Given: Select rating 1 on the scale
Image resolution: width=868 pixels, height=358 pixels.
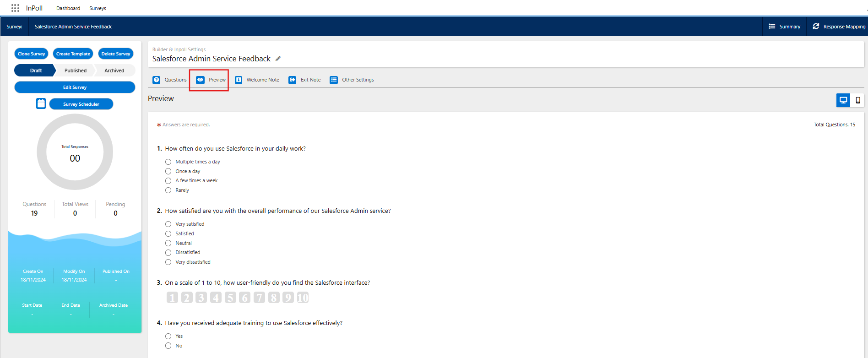Looking at the screenshot, I should tap(172, 298).
